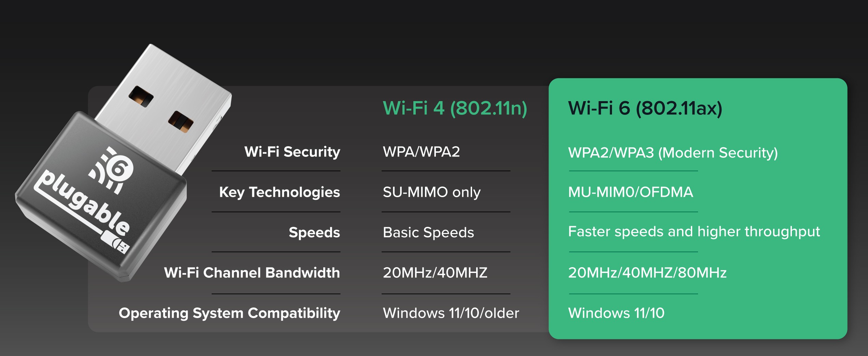Click the Windows 11/10/older entry

click(451, 313)
